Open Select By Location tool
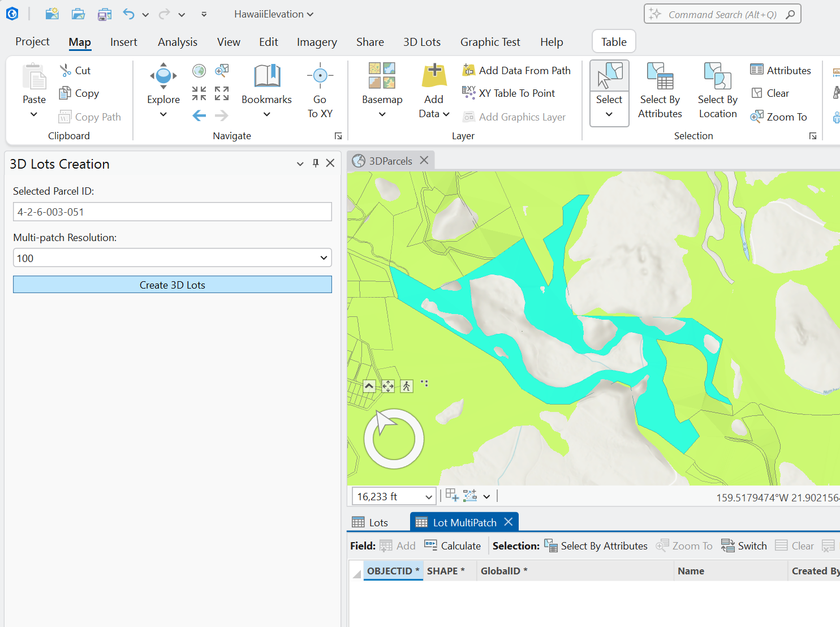This screenshot has width=840, height=627. click(718, 91)
